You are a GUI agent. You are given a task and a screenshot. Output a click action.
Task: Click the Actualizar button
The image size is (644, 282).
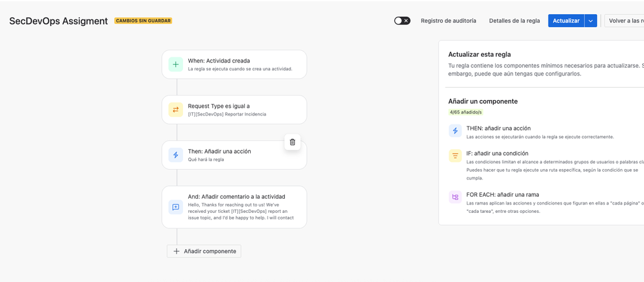coord(566,21)
